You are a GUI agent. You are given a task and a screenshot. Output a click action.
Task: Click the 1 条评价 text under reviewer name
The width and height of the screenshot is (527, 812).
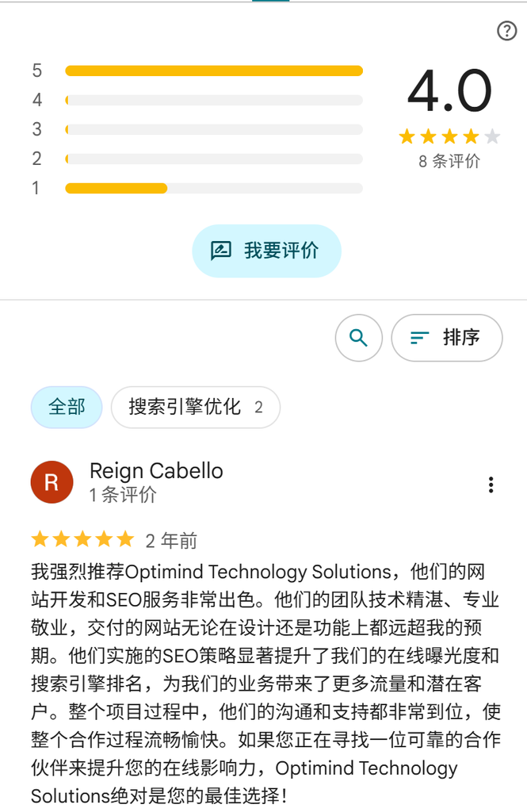click(123, 495)
